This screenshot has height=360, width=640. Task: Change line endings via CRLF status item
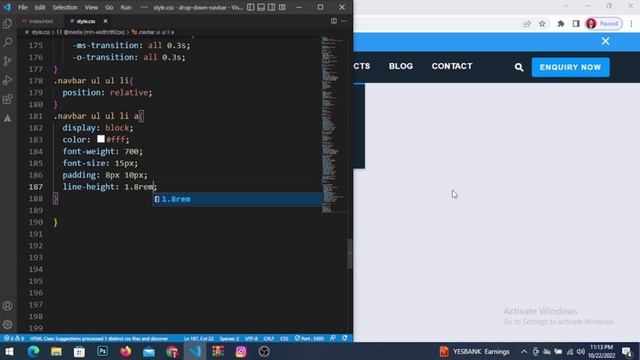pos(269,338)
